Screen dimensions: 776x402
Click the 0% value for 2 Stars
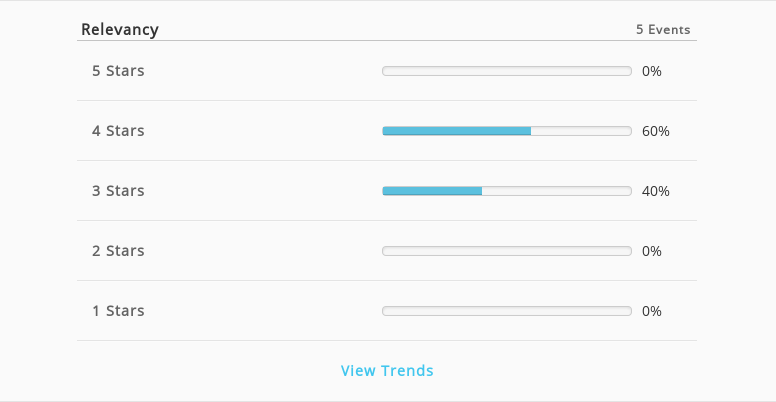[x=652, y=251]
